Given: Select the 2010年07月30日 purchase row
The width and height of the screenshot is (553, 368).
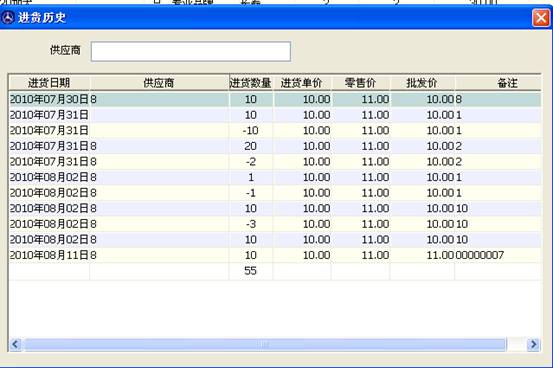Looking at the screenshot, I should [275, 99].
